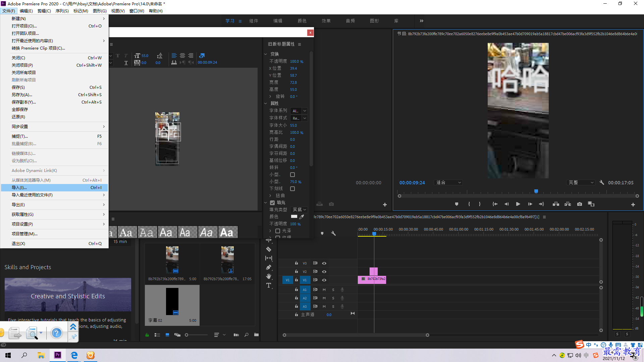Screen dimensions: 644x362
Task: Expand the 扭曲 distort section
Action: point(270,196)
